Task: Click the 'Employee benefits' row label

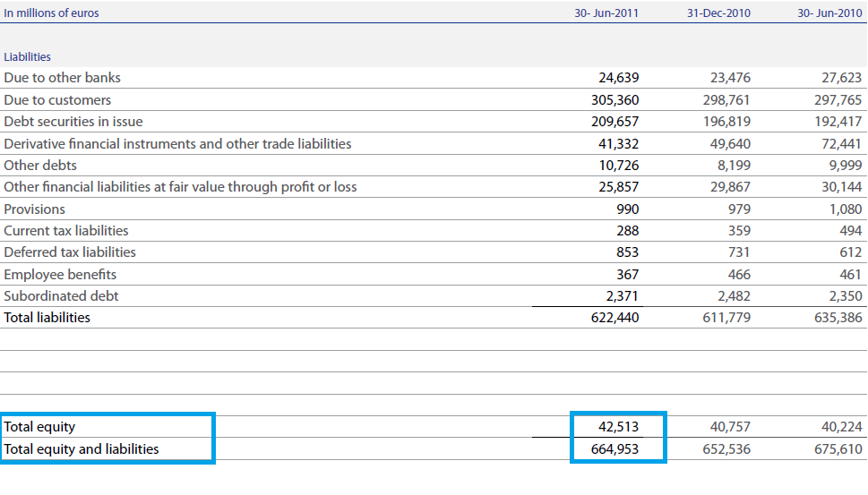Action: coord(60,274)
